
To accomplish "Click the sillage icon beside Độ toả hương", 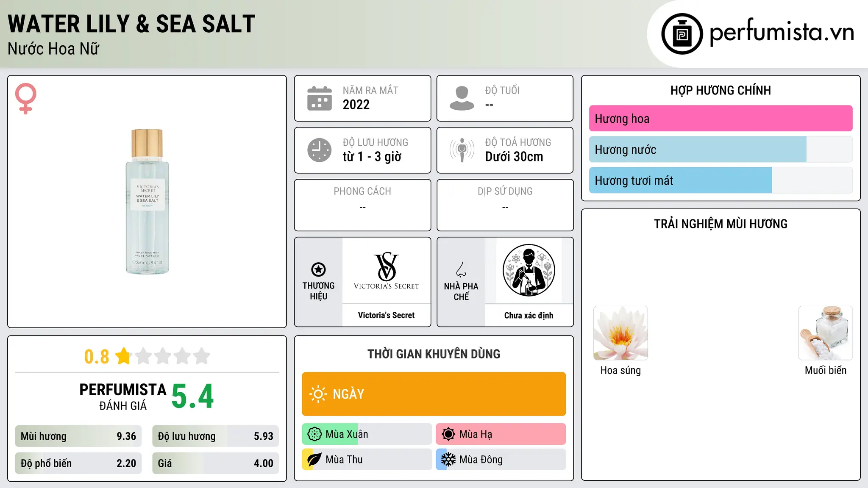I will (462, 150).
